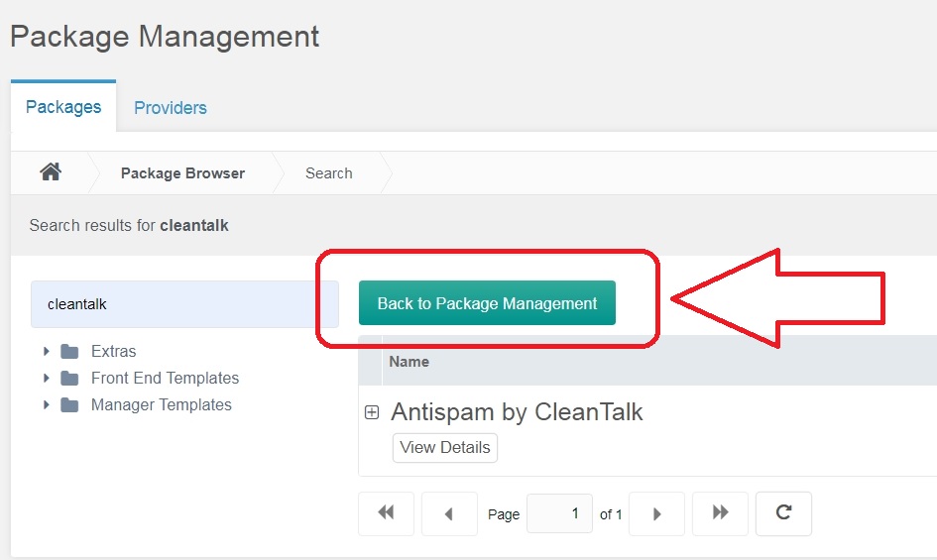Click Back to Package Management button
This screenshot has width=937, height=560.
(x=487, y=303)
